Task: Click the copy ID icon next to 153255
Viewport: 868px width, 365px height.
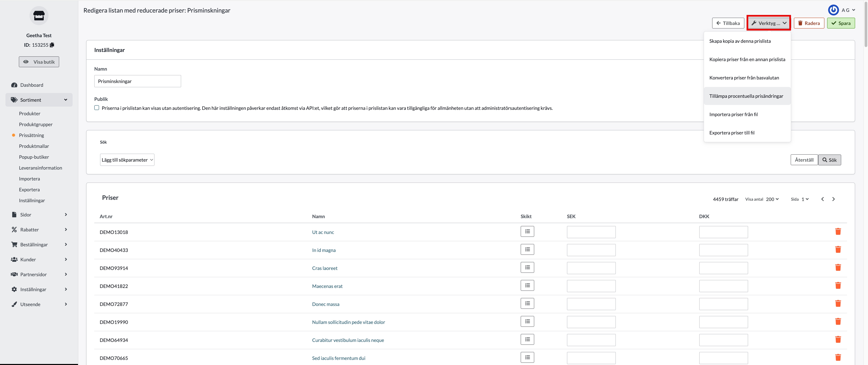Action: tap(52, 45)
